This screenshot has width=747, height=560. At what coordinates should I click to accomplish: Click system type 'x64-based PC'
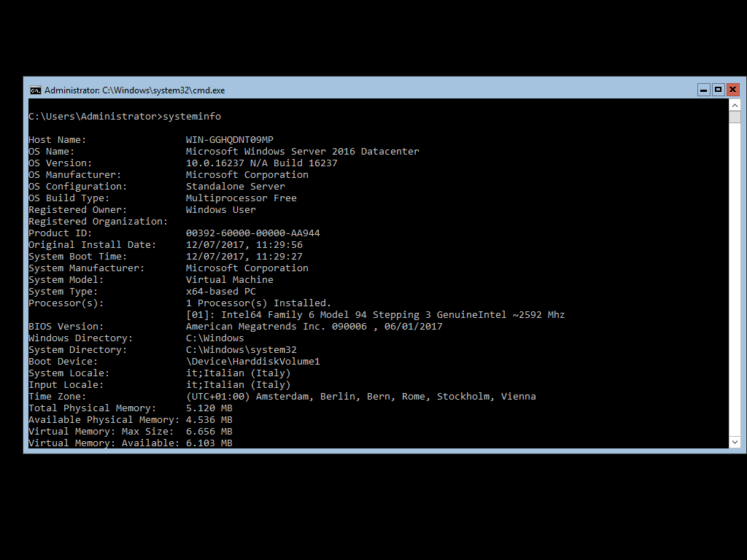(x=220, y=292)
